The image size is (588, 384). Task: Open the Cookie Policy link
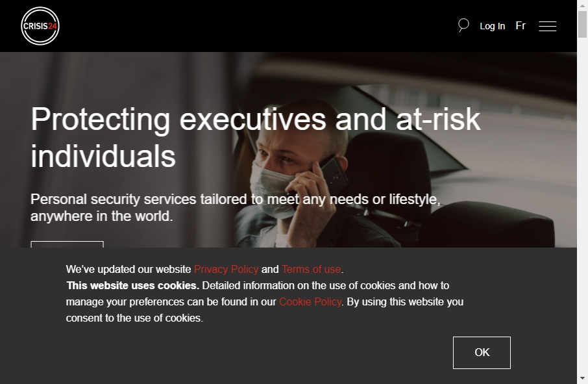pos(310,301)
